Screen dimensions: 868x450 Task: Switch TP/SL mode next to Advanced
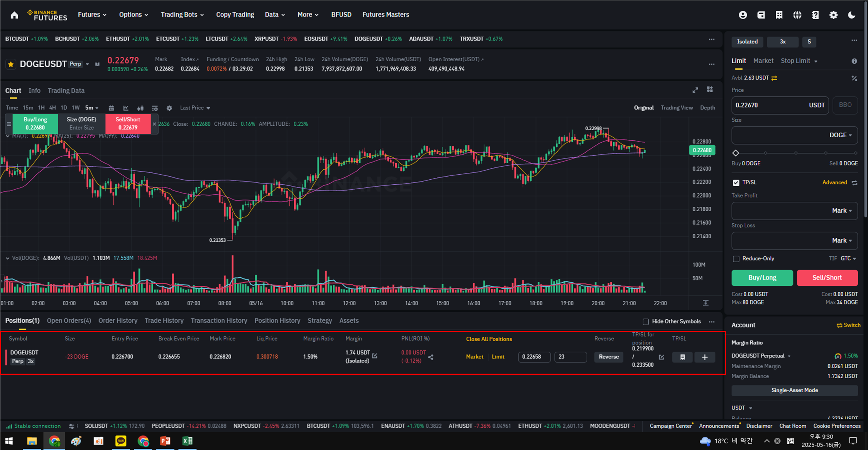click(854, 183)
